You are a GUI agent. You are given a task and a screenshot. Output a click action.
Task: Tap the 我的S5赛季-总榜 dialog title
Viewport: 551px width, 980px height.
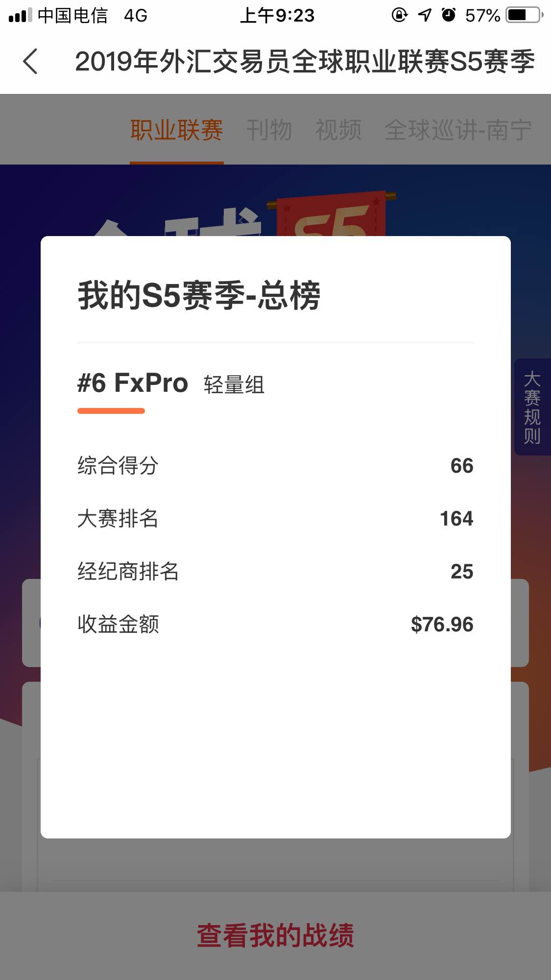point(199,296)
